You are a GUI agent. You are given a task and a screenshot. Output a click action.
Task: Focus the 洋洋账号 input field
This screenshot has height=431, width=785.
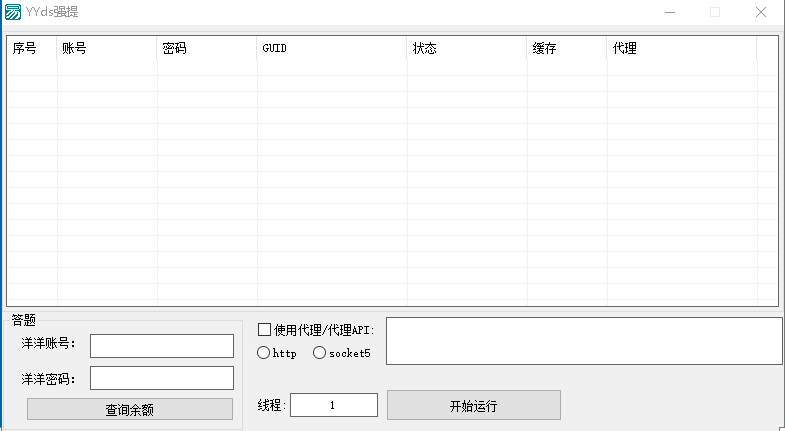click(162, 345)
